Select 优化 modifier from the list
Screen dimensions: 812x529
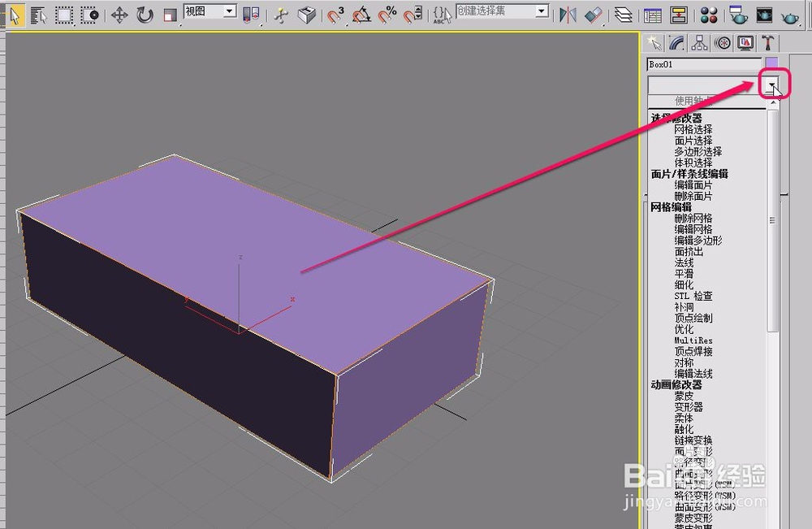point(684,329)
